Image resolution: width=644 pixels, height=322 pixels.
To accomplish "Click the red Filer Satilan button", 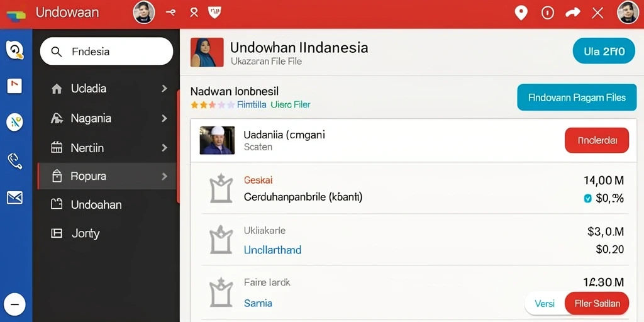I will click(597, 304).
